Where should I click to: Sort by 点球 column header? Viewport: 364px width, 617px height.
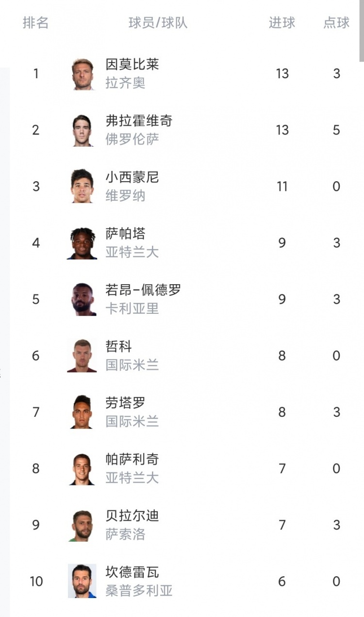pyautogui.click(x=336, y=22)
